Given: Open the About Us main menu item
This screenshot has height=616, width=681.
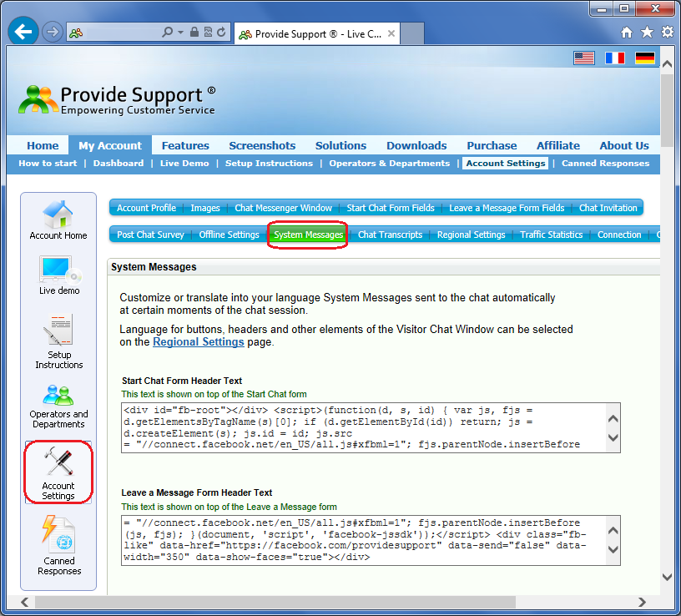Looking at the screenshot, I should click(624, 145).
